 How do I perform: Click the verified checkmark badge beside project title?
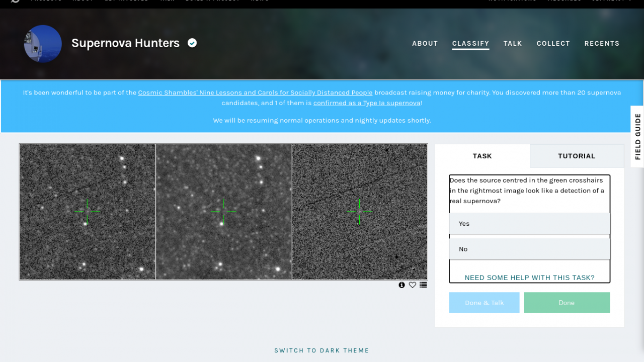point(192,43)
